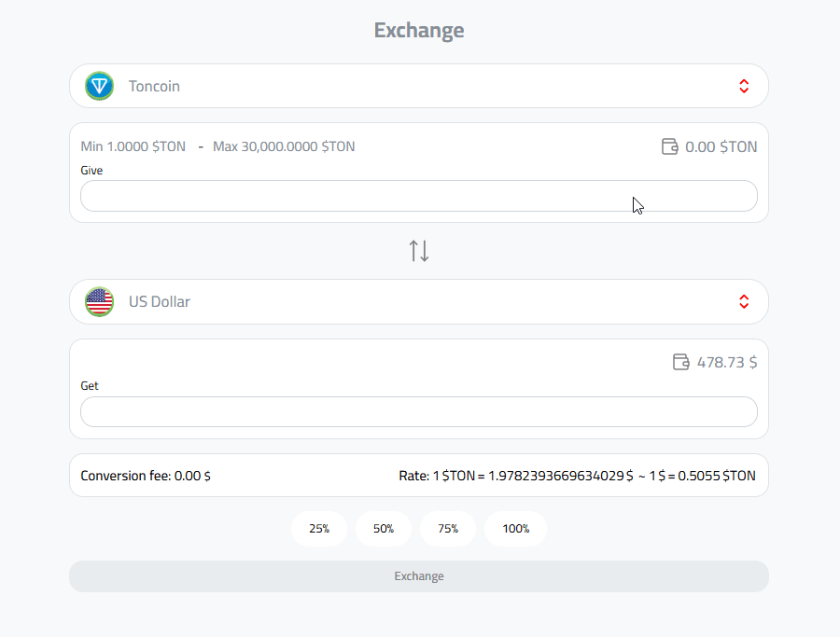
Task: Click the Give label
Action: pos(91,171)
